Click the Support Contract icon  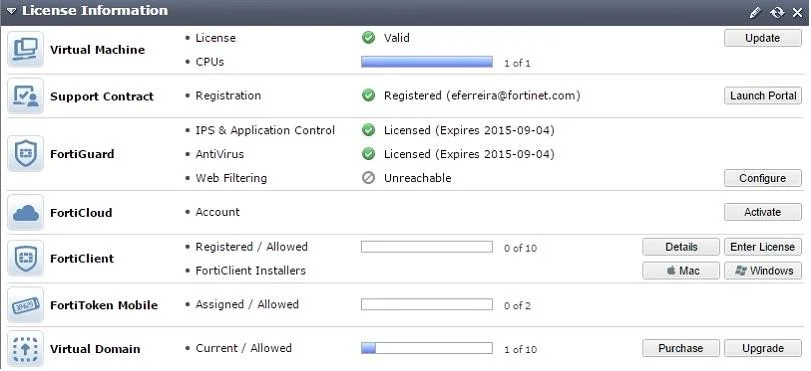(25, 96)
